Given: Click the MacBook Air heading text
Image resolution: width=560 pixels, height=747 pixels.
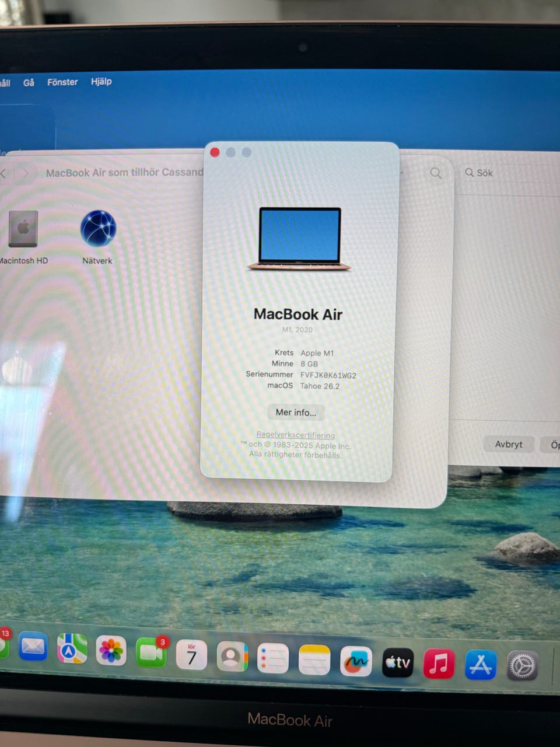Looking at the screenshot, I should pyautogui.click(x=298, y=315).
